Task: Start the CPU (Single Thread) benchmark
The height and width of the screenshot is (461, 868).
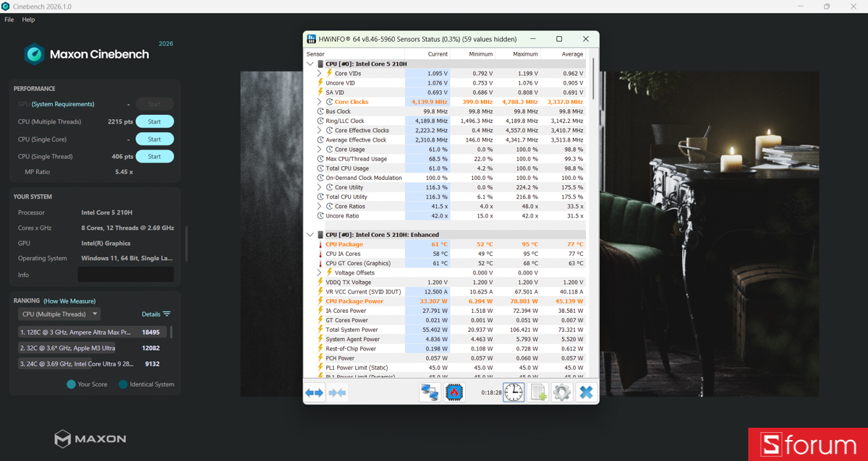Action: (155, 156)
